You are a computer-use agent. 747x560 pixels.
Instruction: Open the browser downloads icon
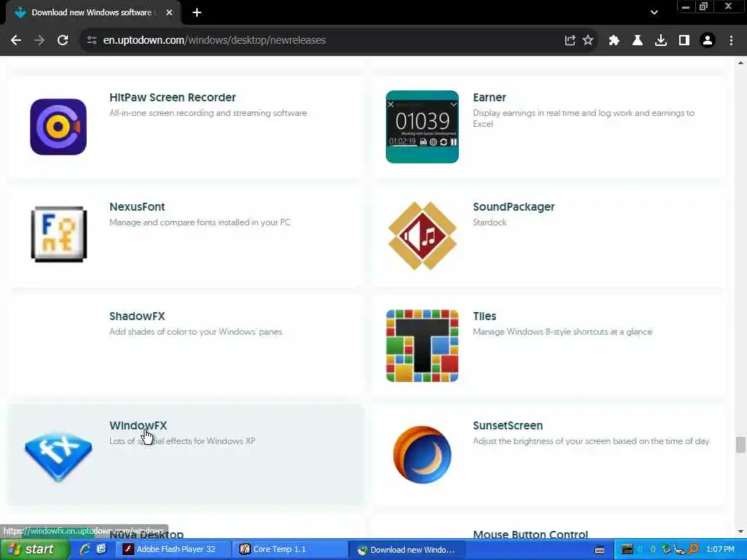[x=661, y=41]
